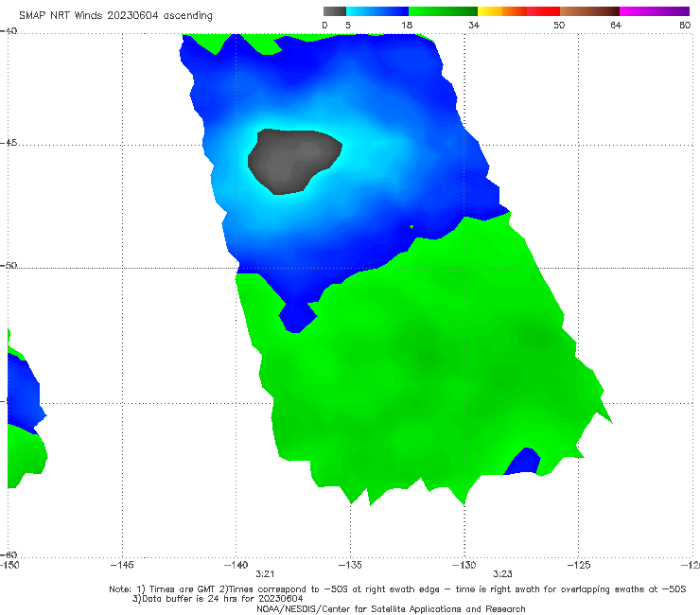
Task: Click the magenta 64-80 segment of the color bar
Action: tap(655, 11)
